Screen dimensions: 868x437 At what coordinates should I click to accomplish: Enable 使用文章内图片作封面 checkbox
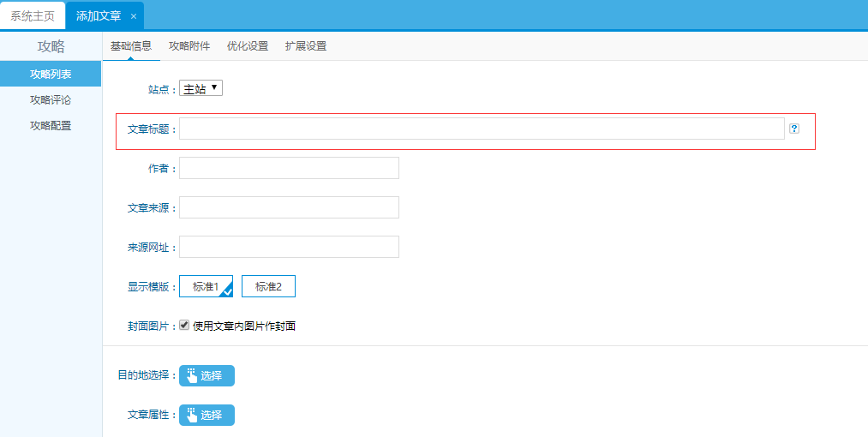click(184, 326)
